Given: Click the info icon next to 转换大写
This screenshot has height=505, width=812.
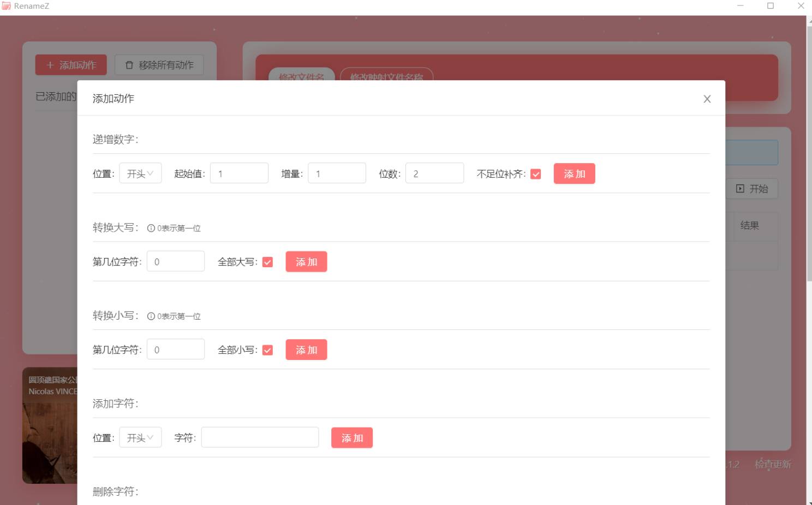Looking at the screenshot, I should [x=151, y=229].
